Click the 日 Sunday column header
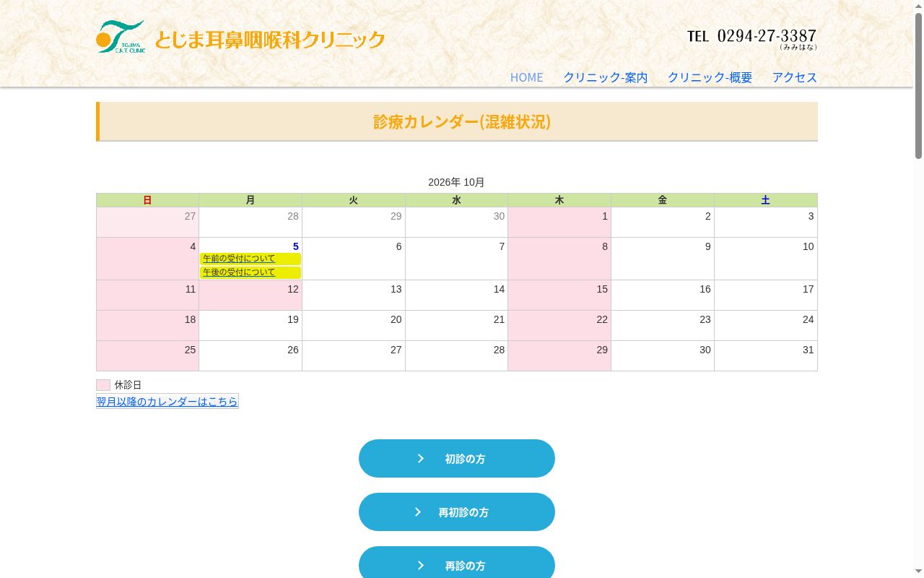Viewport: 924px width, 578px height. point(147,200)
